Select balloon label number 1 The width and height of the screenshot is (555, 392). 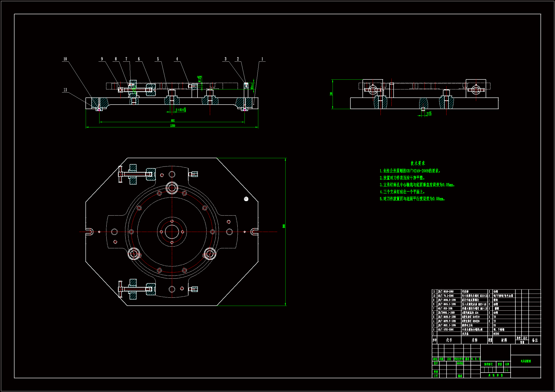pyautogui.click(x=262, y=59)
